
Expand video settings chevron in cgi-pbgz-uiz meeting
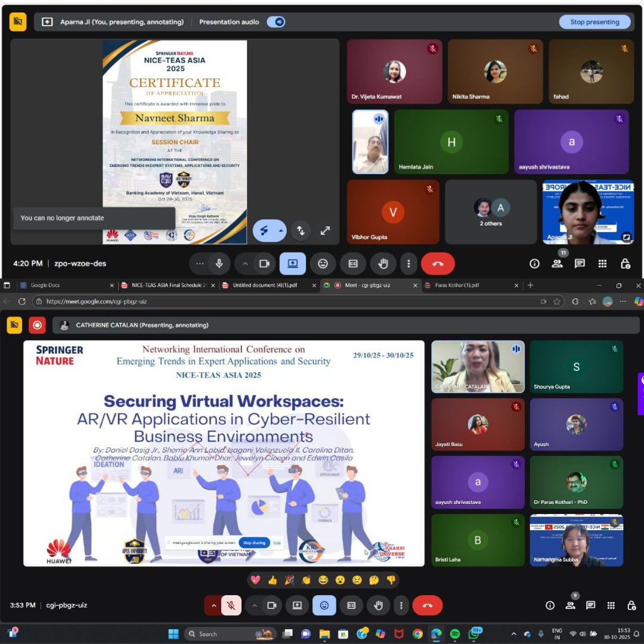click(x=254, y=605)
